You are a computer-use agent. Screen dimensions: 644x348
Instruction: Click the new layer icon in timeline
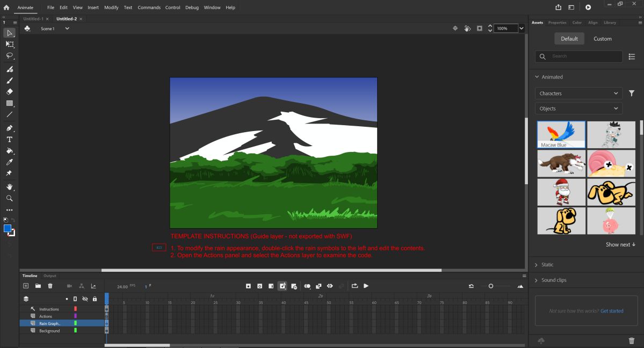[26, 286]
